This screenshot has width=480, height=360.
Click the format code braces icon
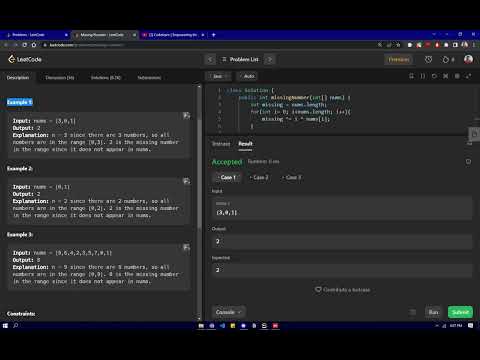tap(423, 76)
